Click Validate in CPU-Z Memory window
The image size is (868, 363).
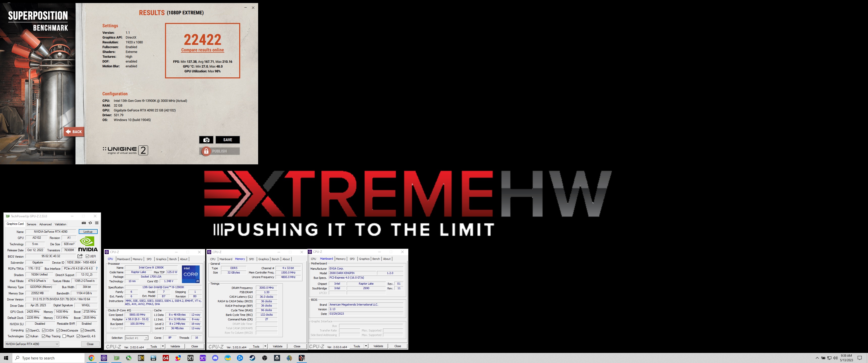coord(278,346)
